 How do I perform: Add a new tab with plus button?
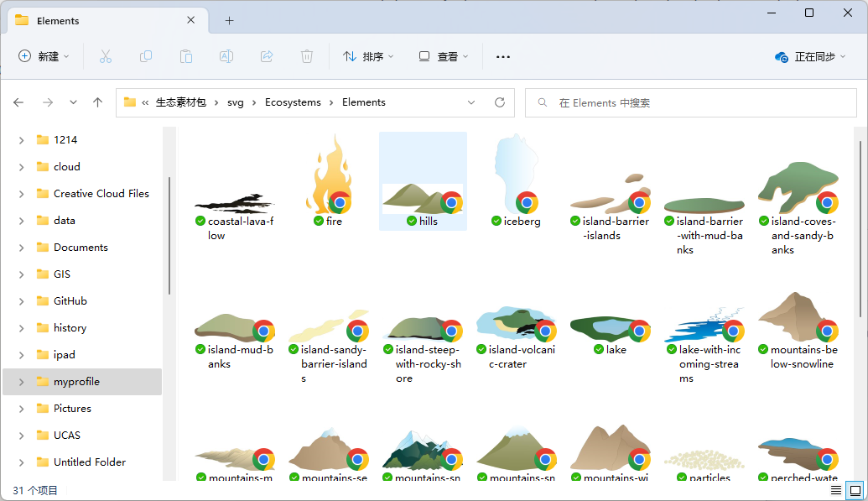tap(229, 20)
